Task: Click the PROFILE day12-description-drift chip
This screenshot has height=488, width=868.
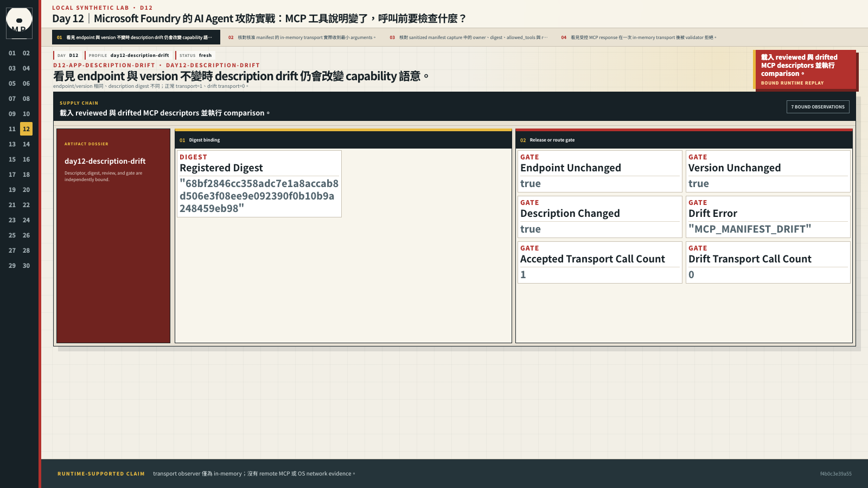Action: coord(129,55)
